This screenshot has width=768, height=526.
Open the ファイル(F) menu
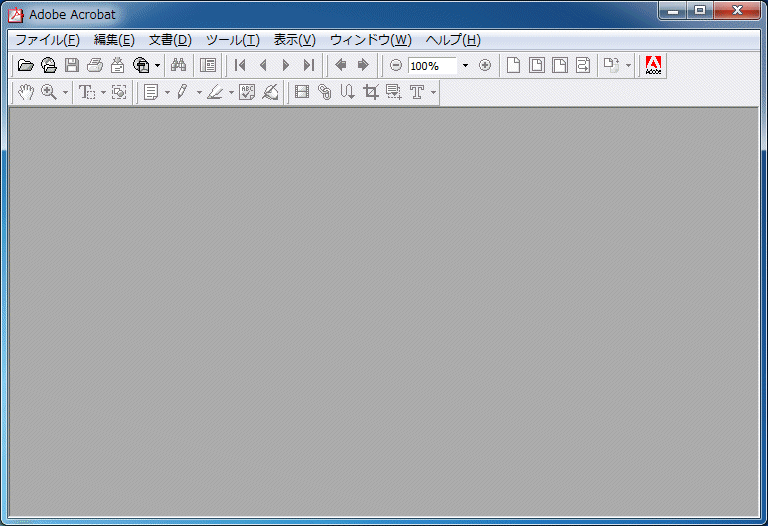tap(47, 40)
